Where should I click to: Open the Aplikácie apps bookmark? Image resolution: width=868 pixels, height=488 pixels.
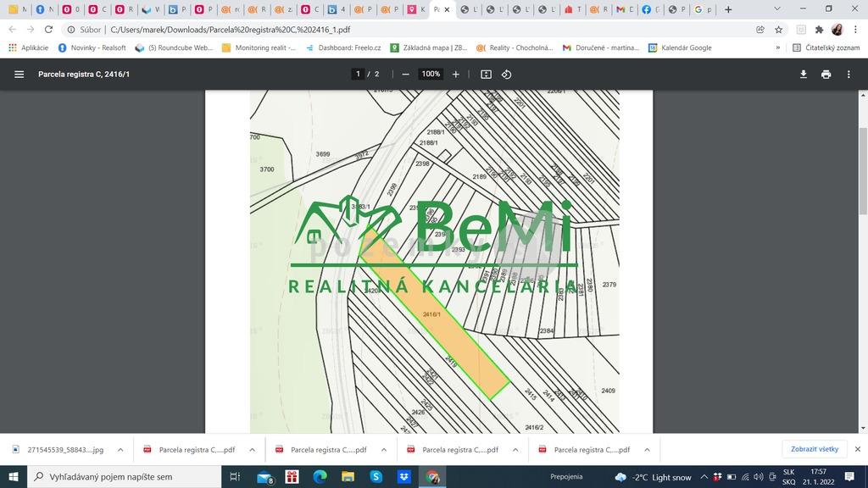pyautogui.click(x=28, y=47)
